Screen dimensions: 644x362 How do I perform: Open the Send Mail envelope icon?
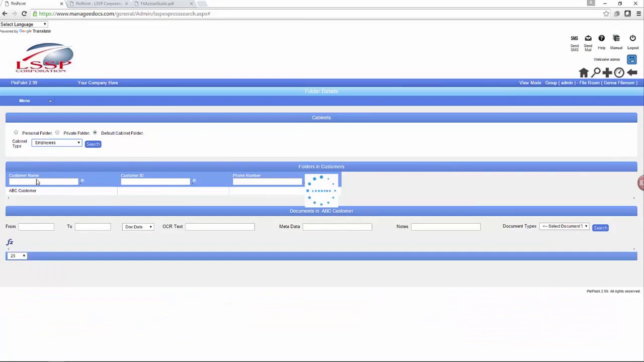(588, 38)
